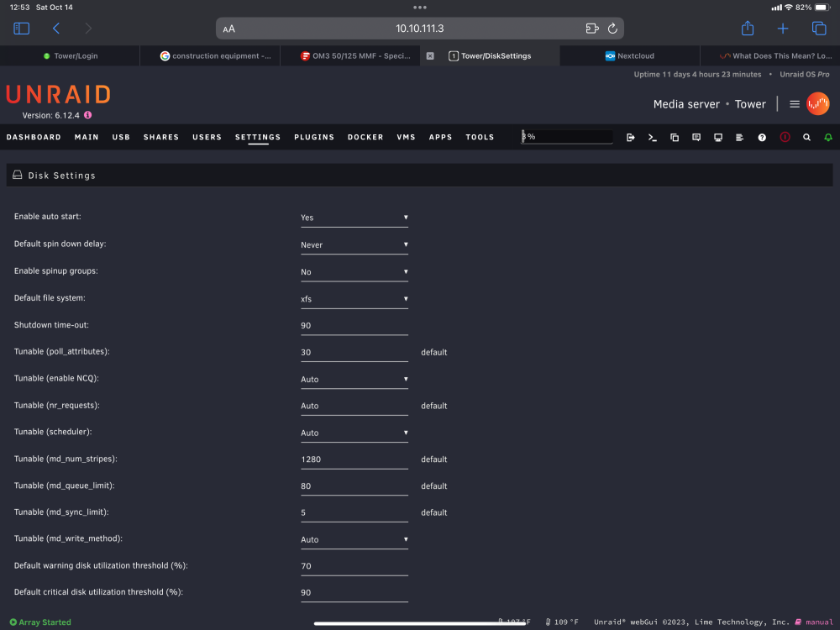Click the Logout icon in the Unraid toolbar
This screenshot has height=630, width=840.
[631, 138]
